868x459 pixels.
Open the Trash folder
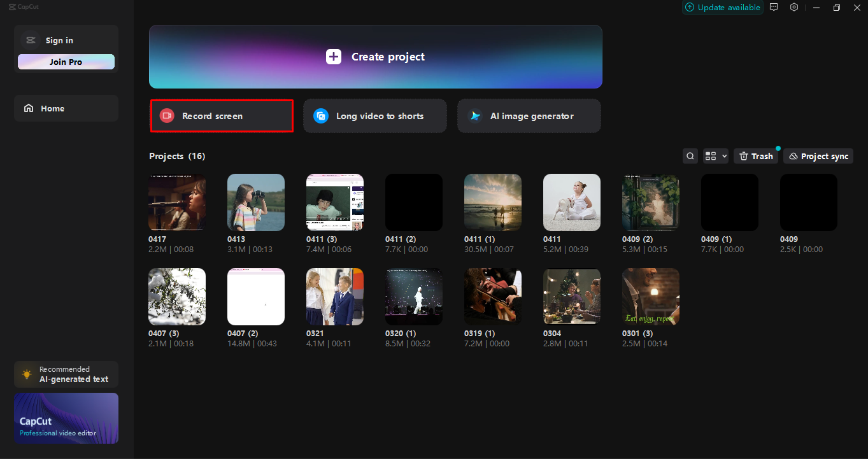(x=756, y=156)
